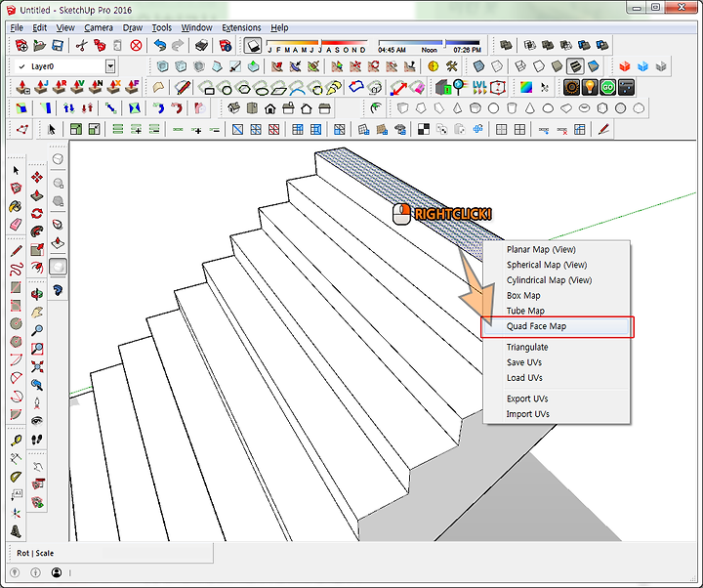The image size is (703, 588).
Task: Choose Quad Face Map from context menu
Action: pos(557,326)
